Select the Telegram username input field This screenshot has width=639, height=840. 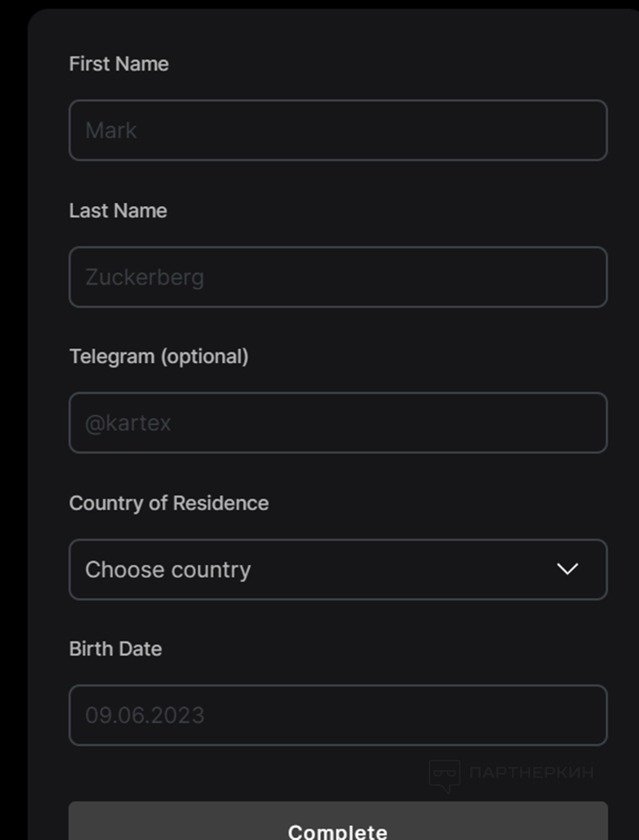338,422
